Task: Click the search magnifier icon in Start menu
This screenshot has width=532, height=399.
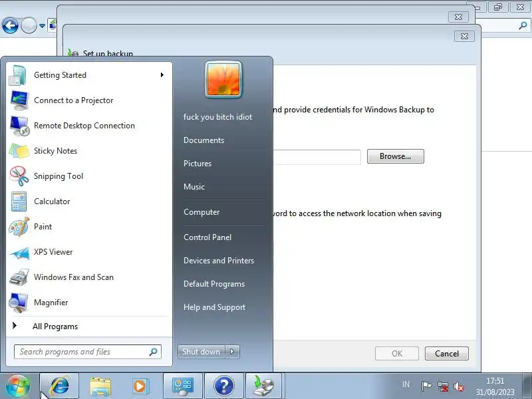Action: [x=154, y=352]
